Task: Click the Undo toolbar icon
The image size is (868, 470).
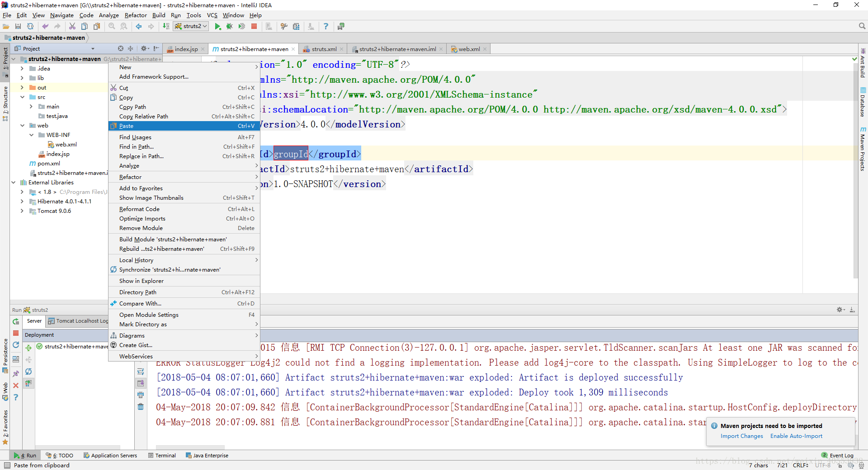Action: [45, 26]
